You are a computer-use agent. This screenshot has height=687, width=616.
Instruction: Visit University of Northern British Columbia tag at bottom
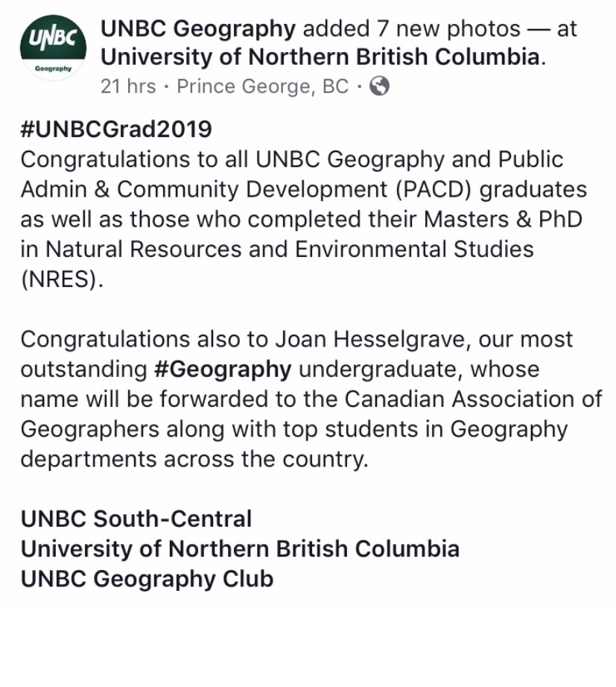click(240, 548)
